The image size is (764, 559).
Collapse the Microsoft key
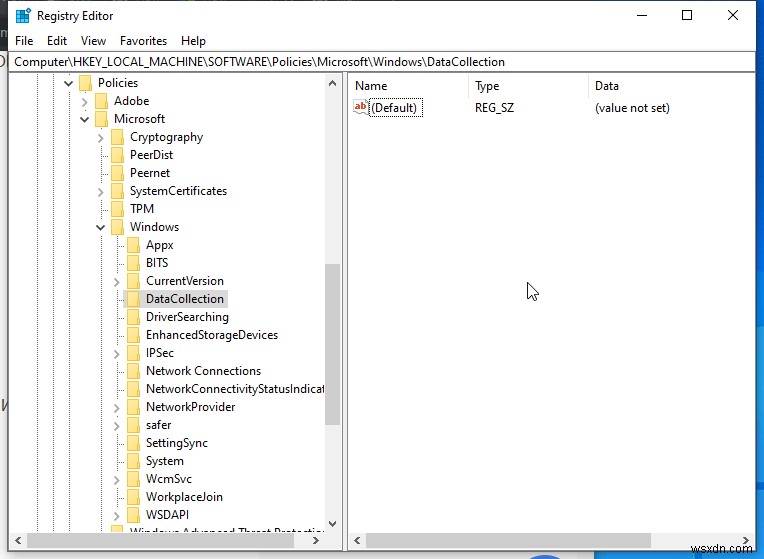[85, 119]
